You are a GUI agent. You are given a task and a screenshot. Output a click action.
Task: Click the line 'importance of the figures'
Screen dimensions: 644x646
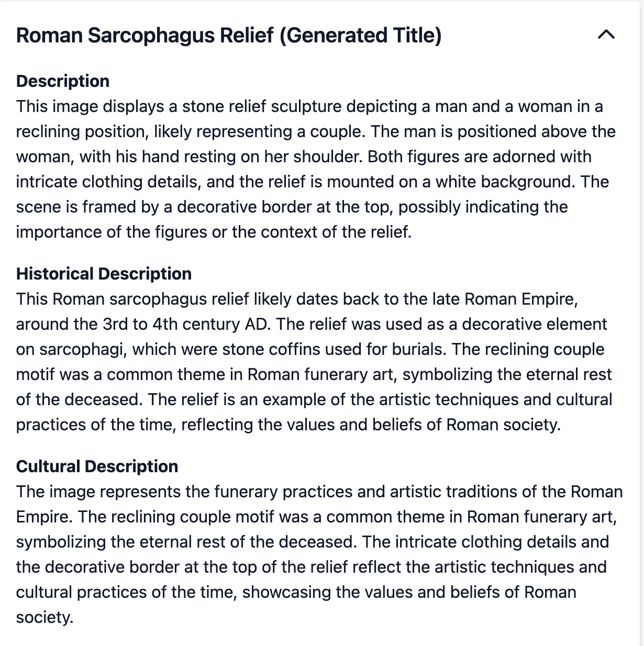click(x=214, y=232)
